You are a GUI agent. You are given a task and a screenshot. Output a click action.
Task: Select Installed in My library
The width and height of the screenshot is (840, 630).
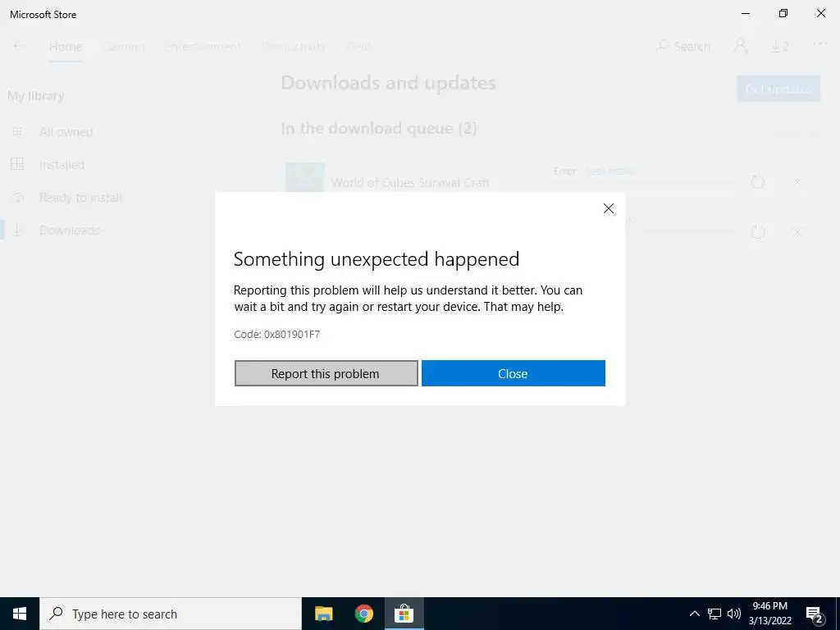(62, 165)
